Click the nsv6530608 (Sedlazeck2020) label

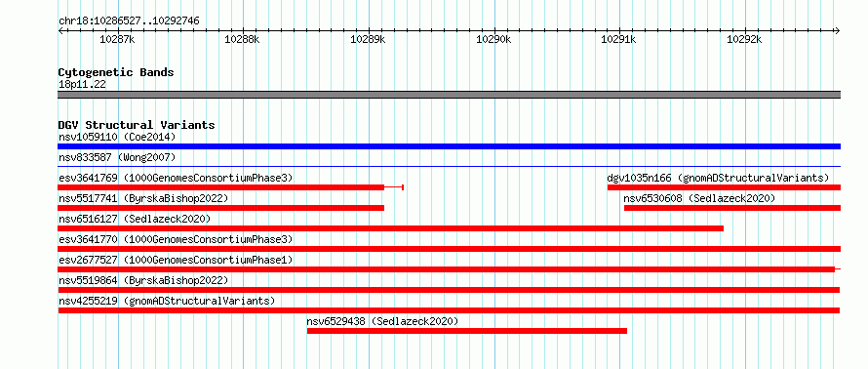699,198
